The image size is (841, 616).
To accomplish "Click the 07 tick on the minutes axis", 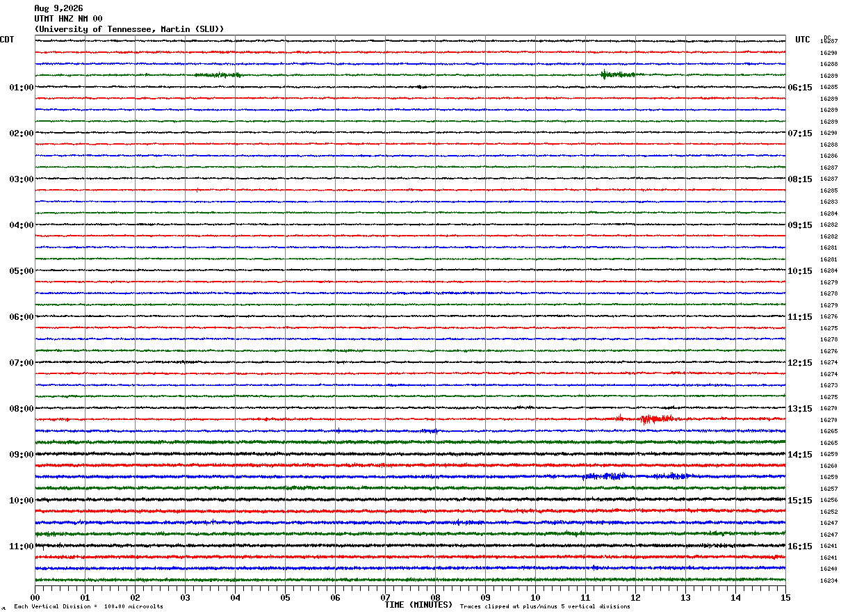I will (x=385, y=597).
